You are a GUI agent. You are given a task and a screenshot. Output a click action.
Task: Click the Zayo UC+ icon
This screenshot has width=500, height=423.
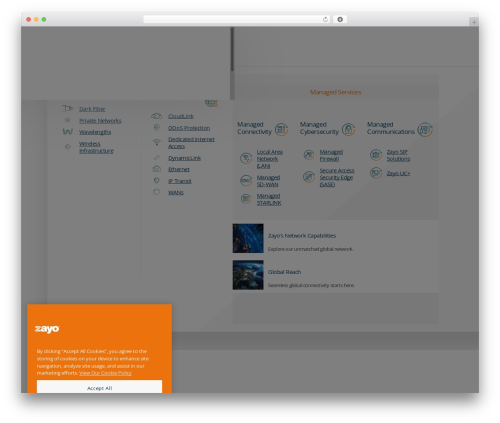point(376,173)
